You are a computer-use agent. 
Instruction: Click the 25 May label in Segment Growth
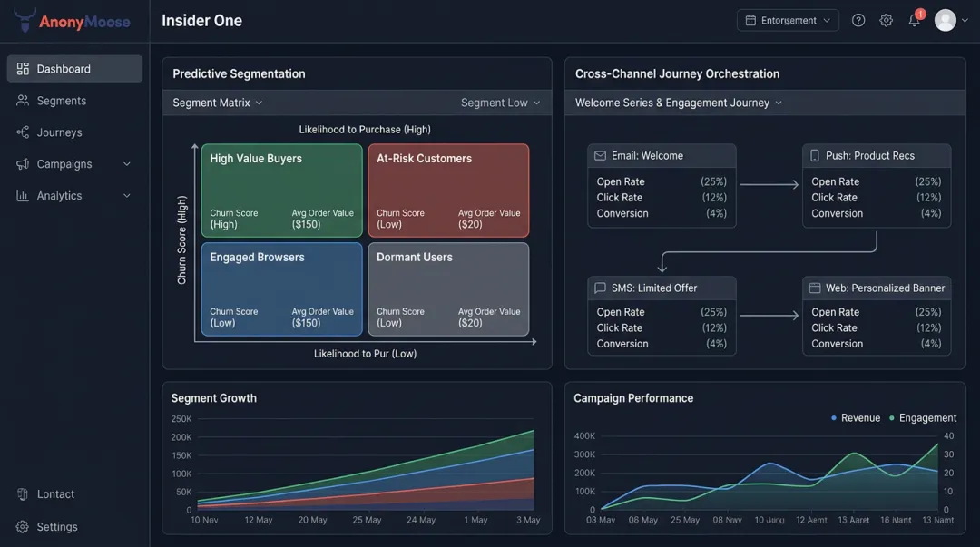pyautogui.click(x=367, y=520)
